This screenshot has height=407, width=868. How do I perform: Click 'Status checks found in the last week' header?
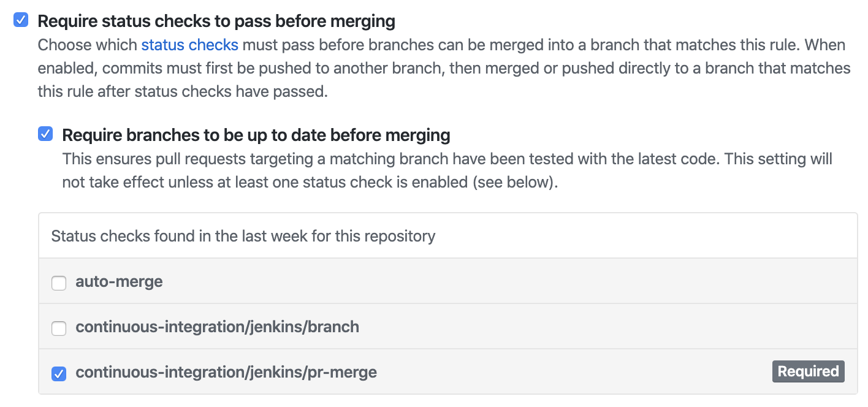(243, 236)
